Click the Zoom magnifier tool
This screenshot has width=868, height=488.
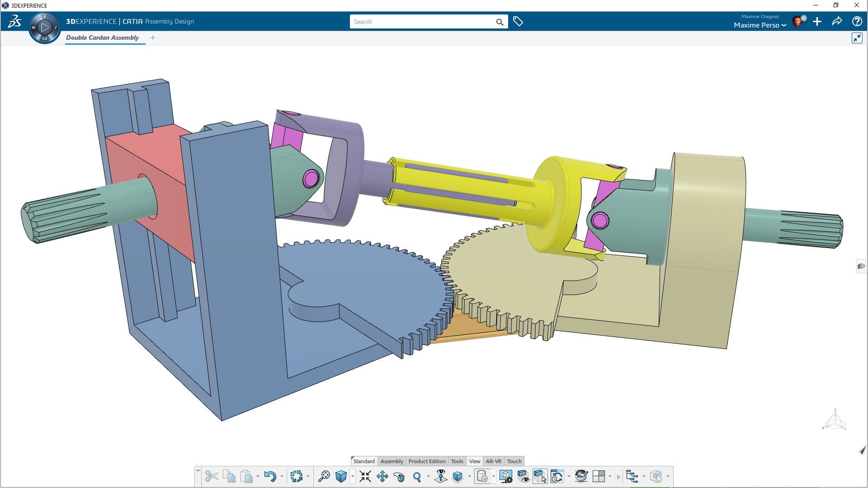[x=417, y=477]
